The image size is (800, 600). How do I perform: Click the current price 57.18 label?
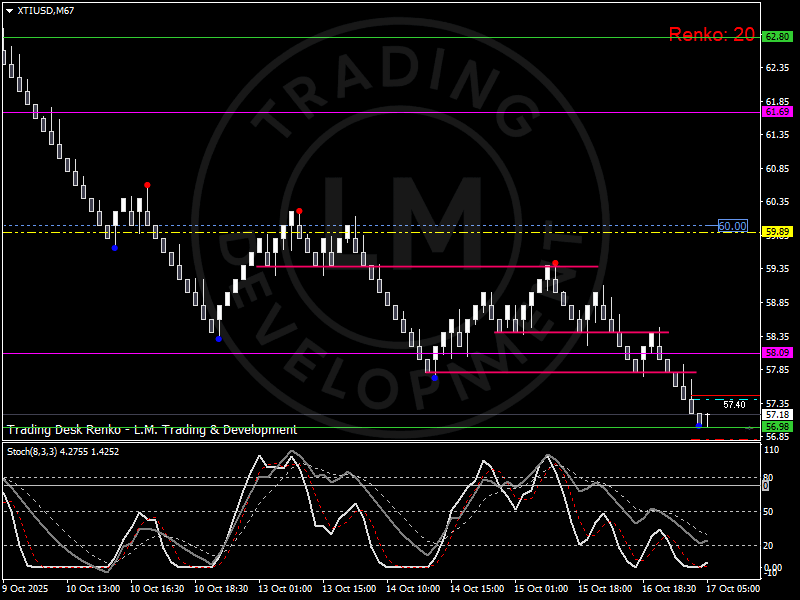pyautogui.click(x=777, y=415)
